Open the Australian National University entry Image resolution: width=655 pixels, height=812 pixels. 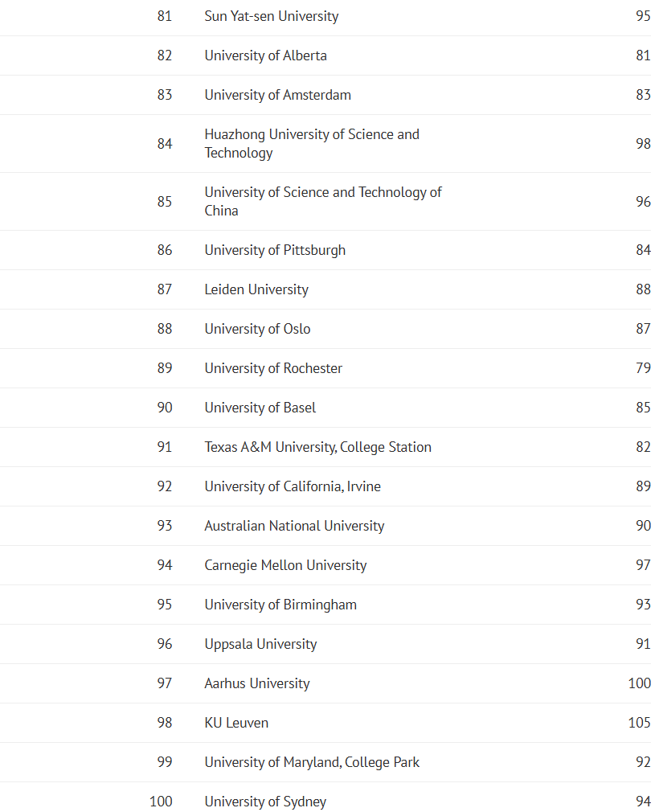(x=294, y=526)
